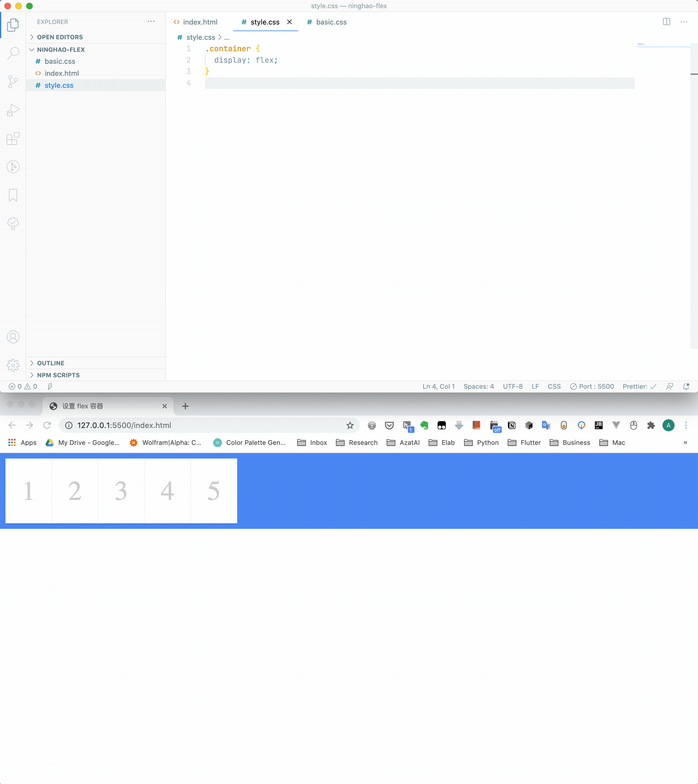698x784 pixels.
Task: Open the Extensions view
Action: [13, 138]
